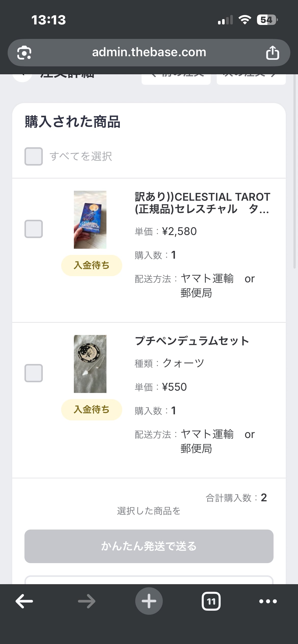Go to next order (次の注文)
Screen dimensions: 298x644
coord(251,78)
